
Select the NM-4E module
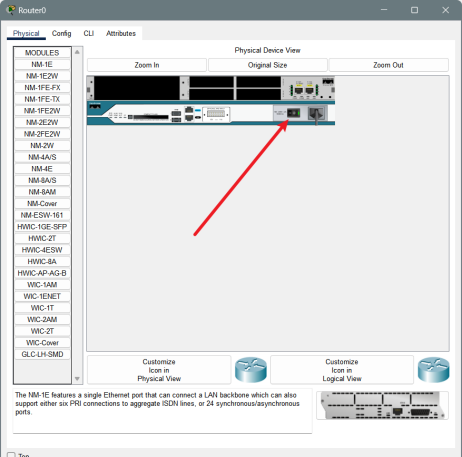42,169
